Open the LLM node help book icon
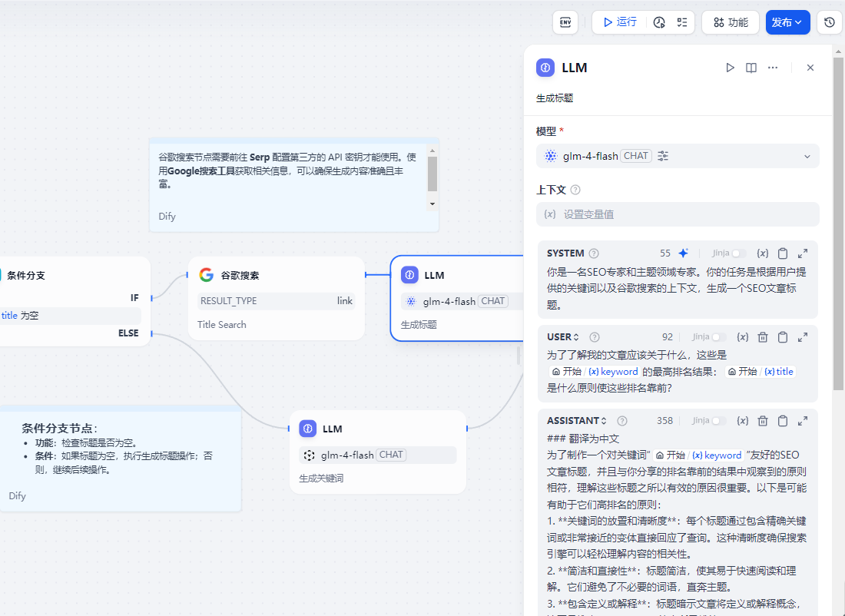 pos(751,68)
